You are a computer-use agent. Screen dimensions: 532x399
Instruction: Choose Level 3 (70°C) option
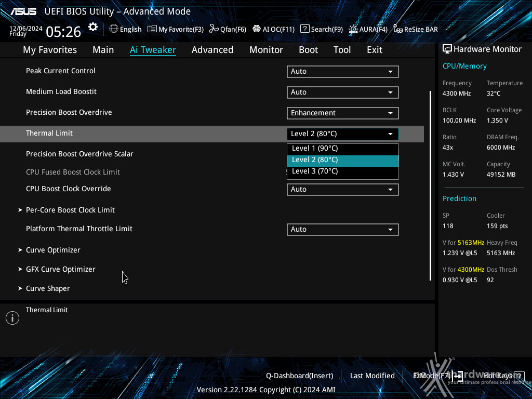(343, 171)
